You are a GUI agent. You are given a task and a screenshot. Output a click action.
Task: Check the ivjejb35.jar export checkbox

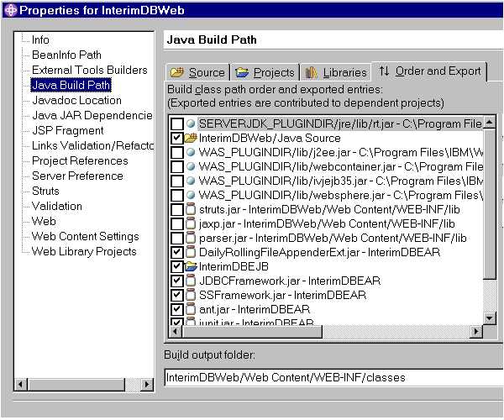coord(177,181)
